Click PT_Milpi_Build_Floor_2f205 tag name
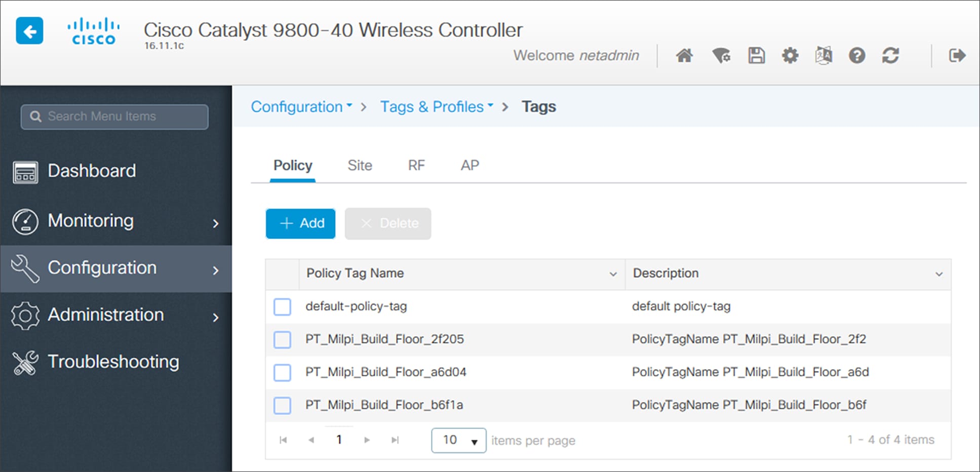This screenshot has height=472, width=980. coord(384,339)
